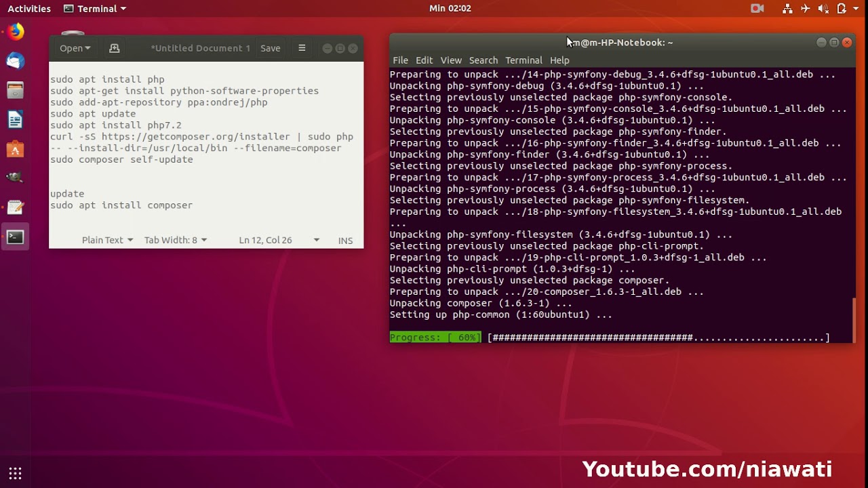Viewport: 868px width, 488px height.
Task: Click the 'sudo apt update' line
Action: click(93, 114)
